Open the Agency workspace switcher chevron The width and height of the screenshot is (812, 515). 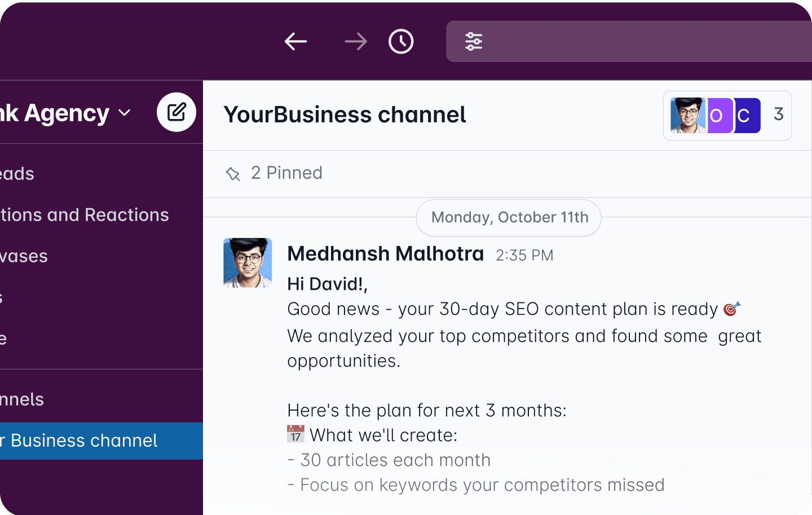pyautogui.click(x=123, y=115)
